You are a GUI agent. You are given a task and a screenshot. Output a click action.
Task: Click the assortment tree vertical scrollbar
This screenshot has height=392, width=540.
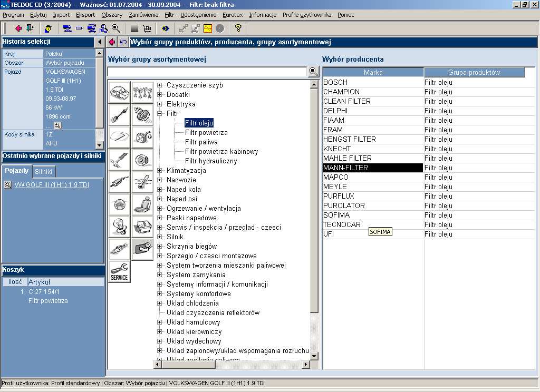(314, 220)
